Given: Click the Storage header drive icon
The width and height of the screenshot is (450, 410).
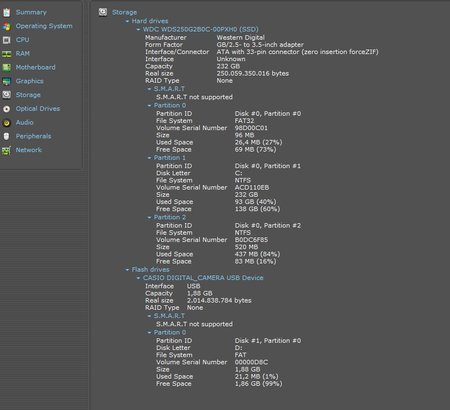Looking at the screenshot, I should click(x=103, y=12).
